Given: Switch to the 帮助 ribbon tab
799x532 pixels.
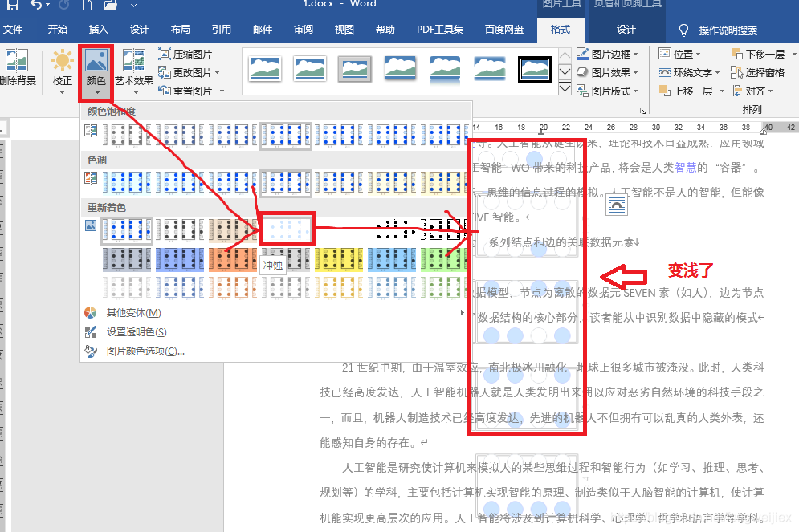Looking at the screenshot, I should tap(385, 30).
